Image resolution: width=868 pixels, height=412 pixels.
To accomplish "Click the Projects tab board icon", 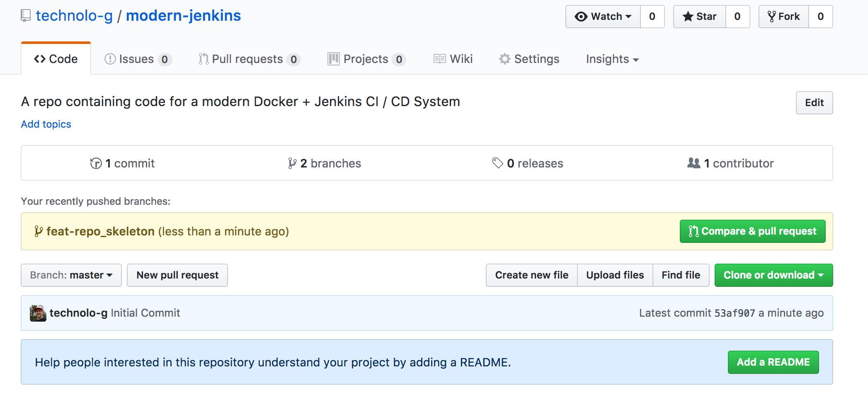I will (x=334, y=59).
